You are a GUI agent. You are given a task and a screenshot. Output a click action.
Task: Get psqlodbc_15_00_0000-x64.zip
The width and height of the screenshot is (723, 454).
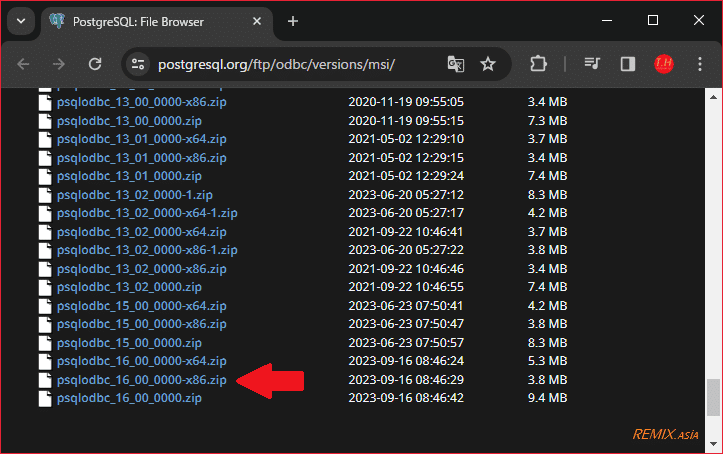142,306
